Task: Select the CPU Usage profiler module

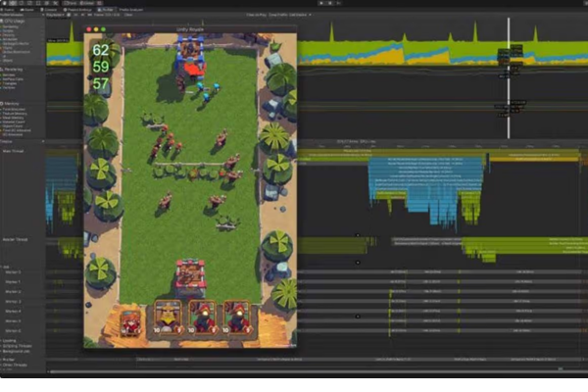Action: [20, 22]
